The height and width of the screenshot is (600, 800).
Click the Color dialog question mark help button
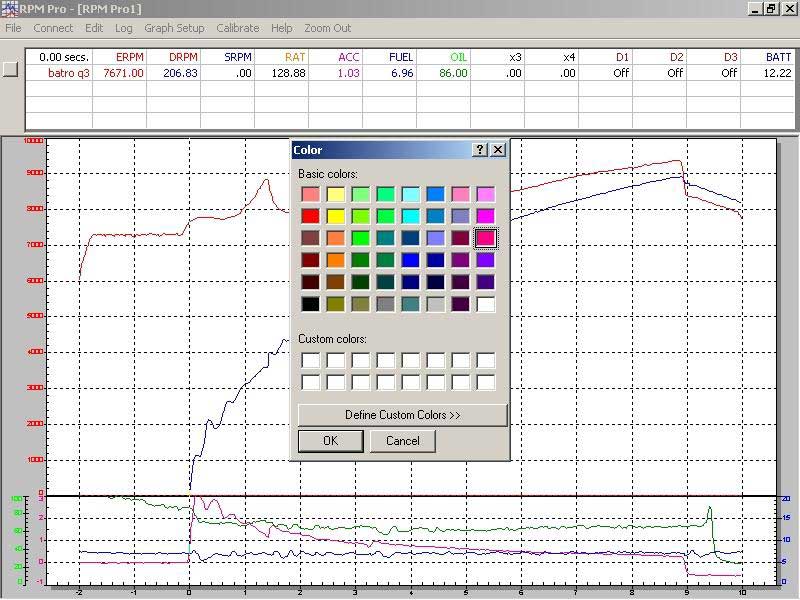click(480, 149)
